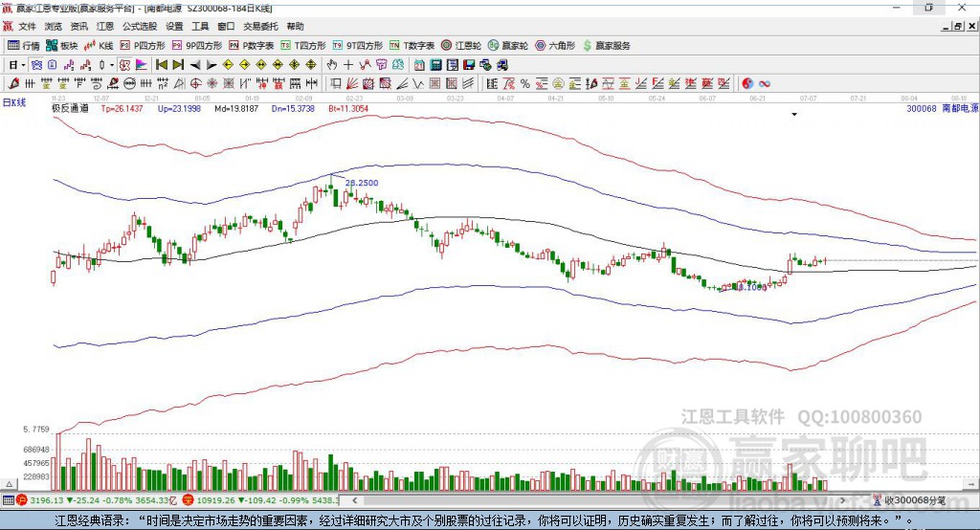Screen dimensions: 980x530
Task: Click the Shanghai index 3196.13 status entry
Action: click(98, 500)
